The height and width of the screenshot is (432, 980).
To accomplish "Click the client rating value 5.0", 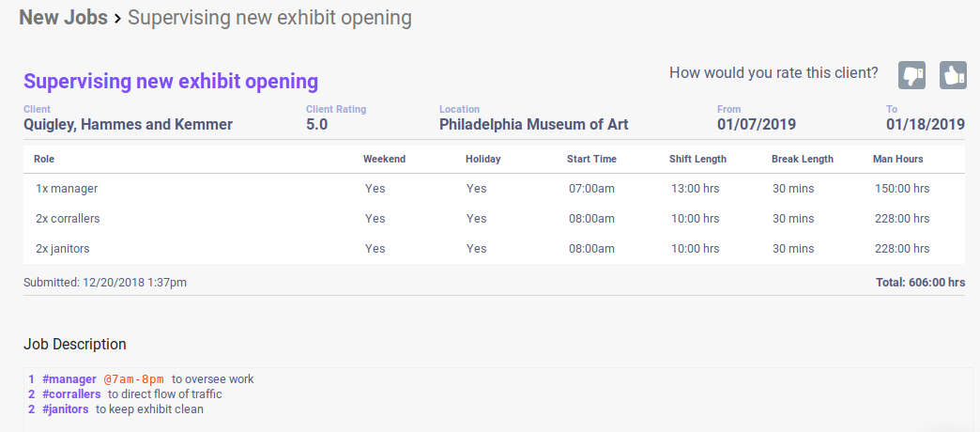I will (316, 124).
